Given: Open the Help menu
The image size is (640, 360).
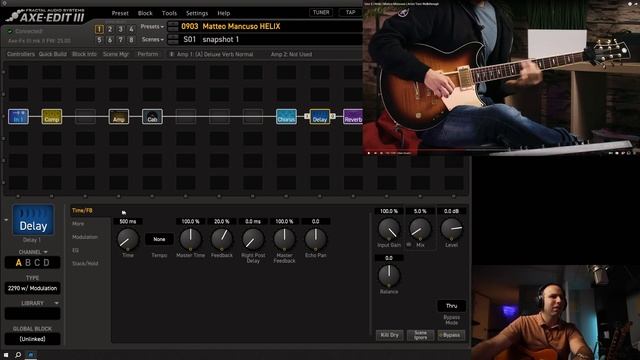Looking at the screenshot, I should (x=224, y=13).
